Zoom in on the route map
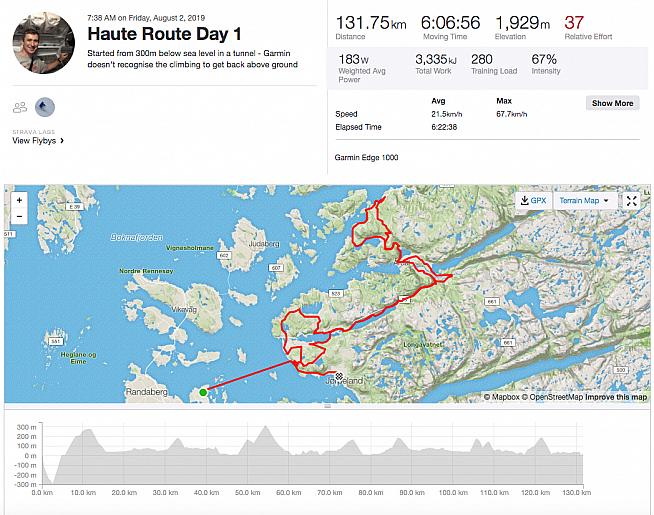654x515 pixels. pos(18,200)
